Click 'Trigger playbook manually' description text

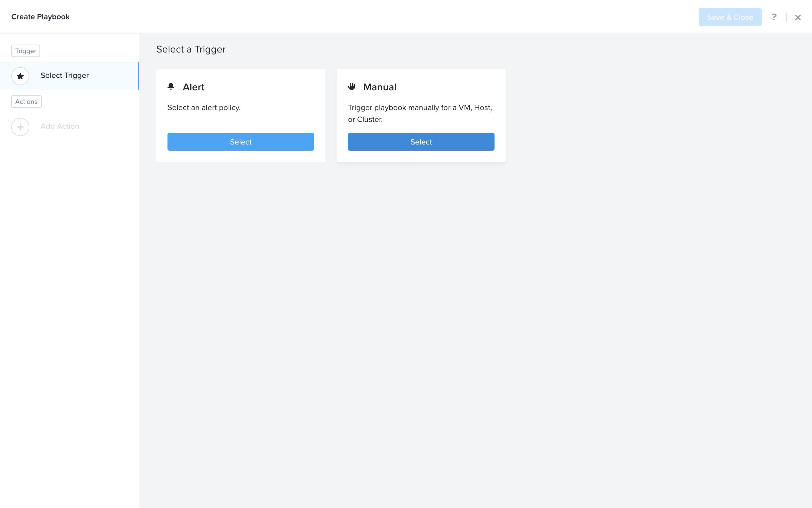coord(420,113)
